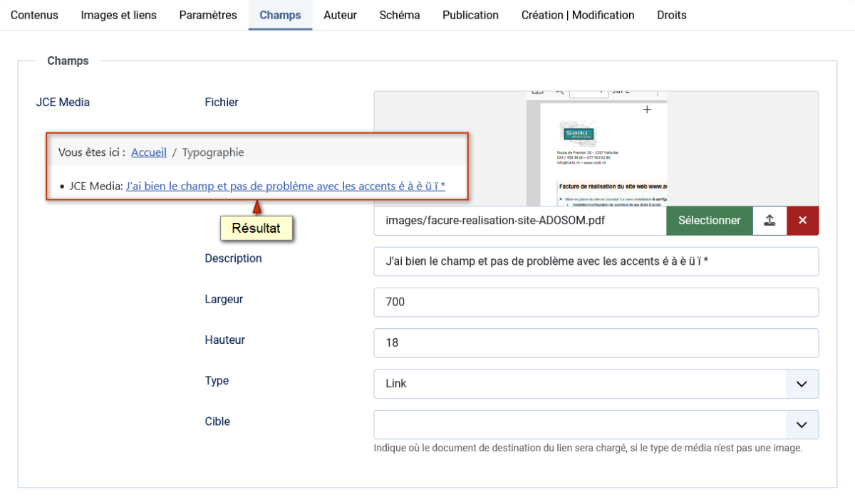The width and height of the screenshot is (855, 504).
Task: Click the upload file icon button
Action: (769, 221)
